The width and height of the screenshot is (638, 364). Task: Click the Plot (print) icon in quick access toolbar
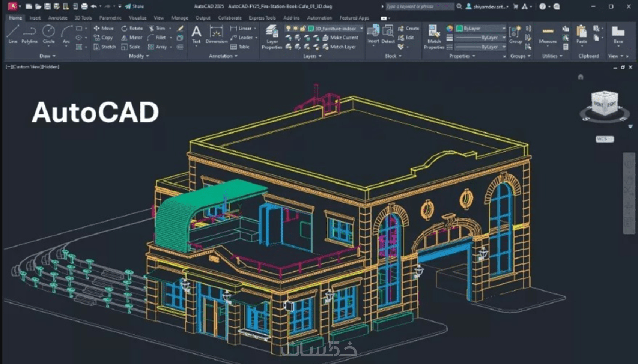click(84, 6)
